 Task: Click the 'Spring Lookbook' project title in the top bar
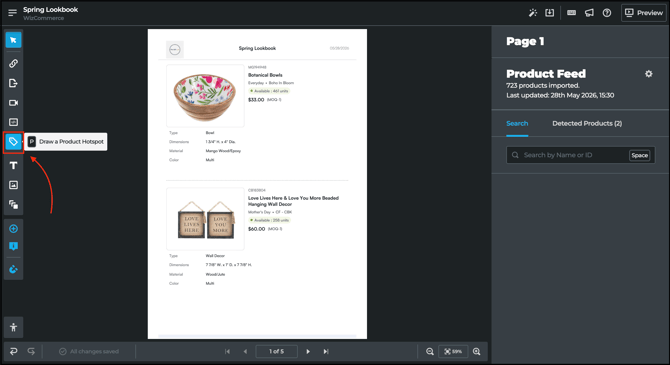[50, 9]
